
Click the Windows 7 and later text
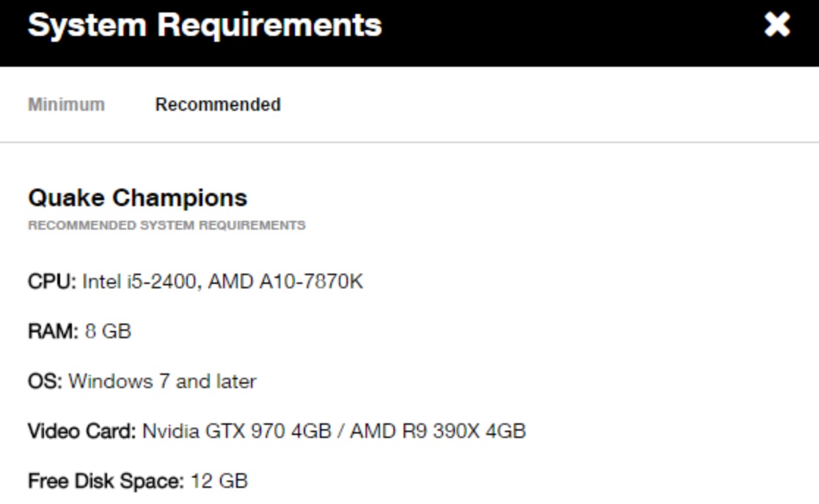pos(162,381)
